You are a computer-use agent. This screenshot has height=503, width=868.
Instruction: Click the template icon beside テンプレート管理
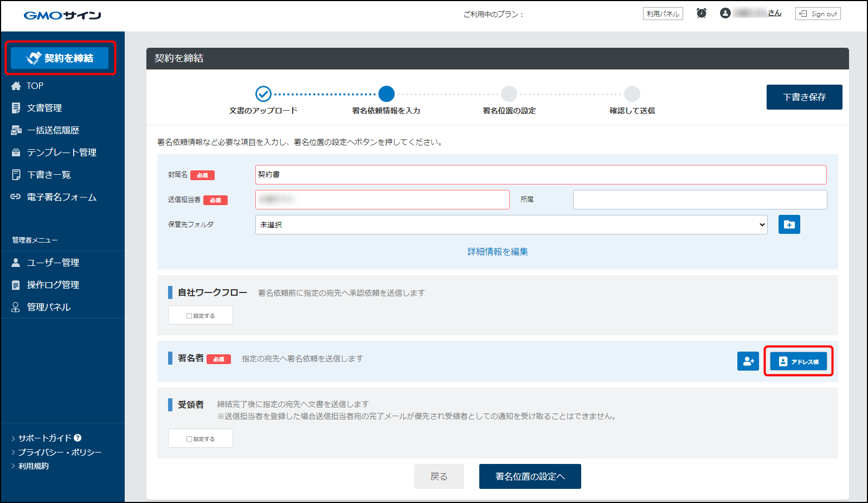click(x=16, y=152)
